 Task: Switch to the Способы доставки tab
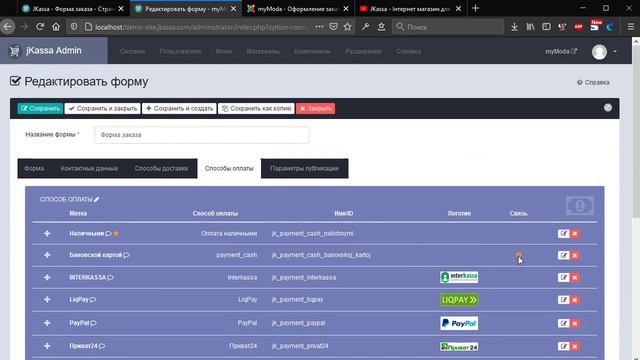coord(161,168)
